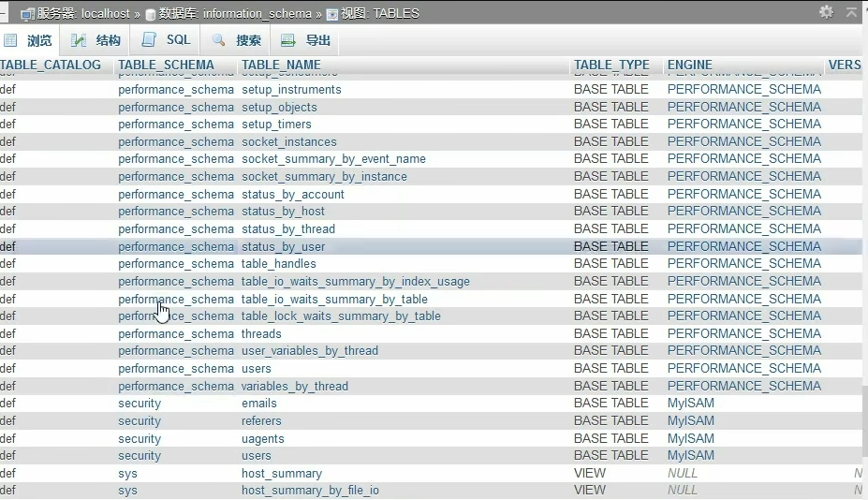Viewport: 868px width, 500px height.
Task: Select the host_summary_by_file_io cell
Action: (310, 491)
